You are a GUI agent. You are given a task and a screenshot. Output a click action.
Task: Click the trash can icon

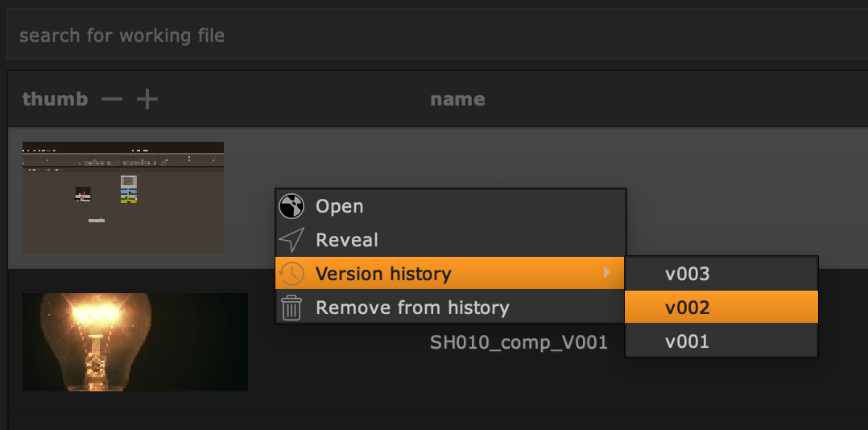click(x=291, y=308)
